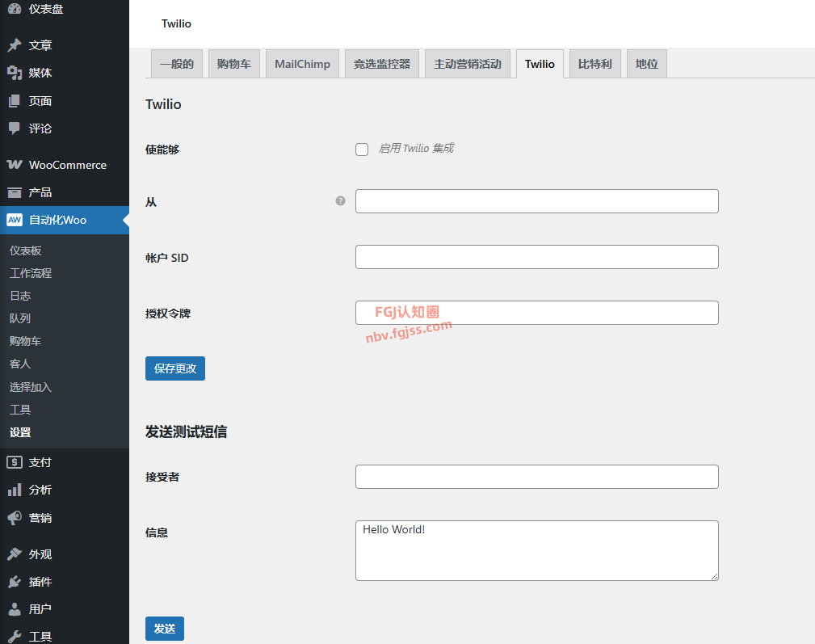This screenshot has width=815, height=644.
Task: Open the 用户 menu label
Action: coord(40,608)
